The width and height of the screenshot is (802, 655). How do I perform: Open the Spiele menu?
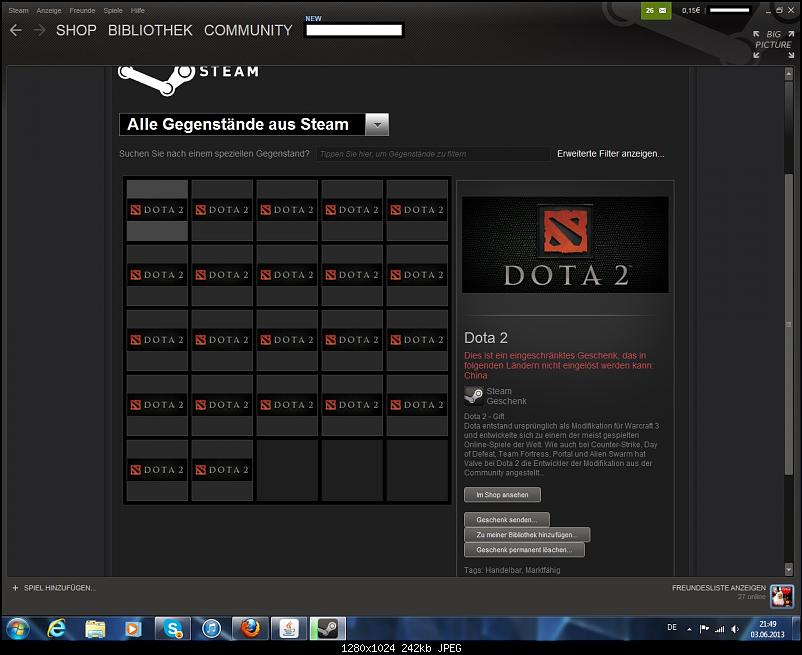pos(113,10)
